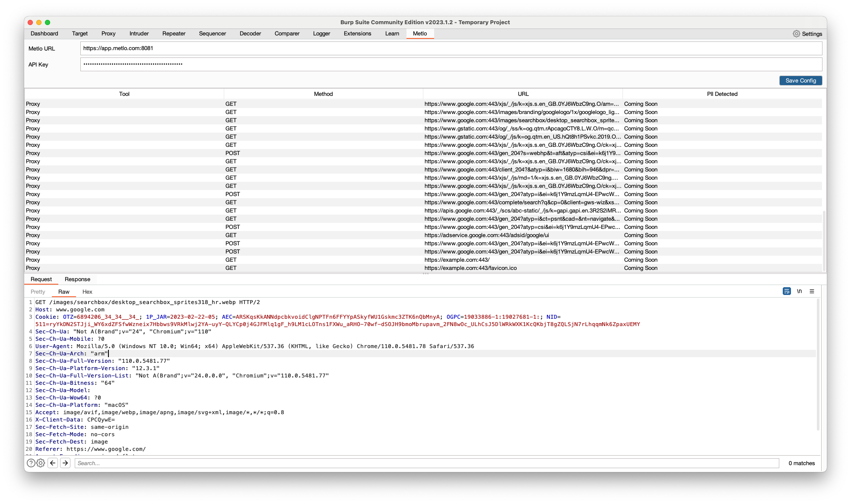Open the request editor settings gear
851x504 pixels.
click(41, 463)
